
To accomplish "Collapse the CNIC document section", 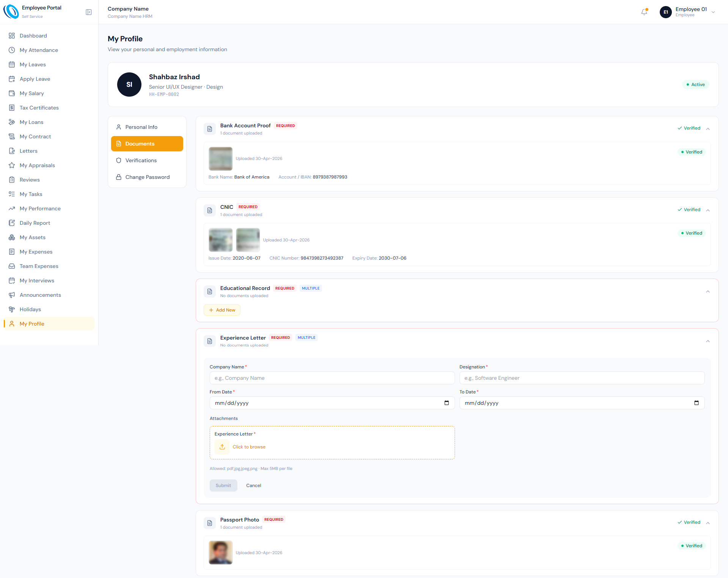I will coord(708,210).
